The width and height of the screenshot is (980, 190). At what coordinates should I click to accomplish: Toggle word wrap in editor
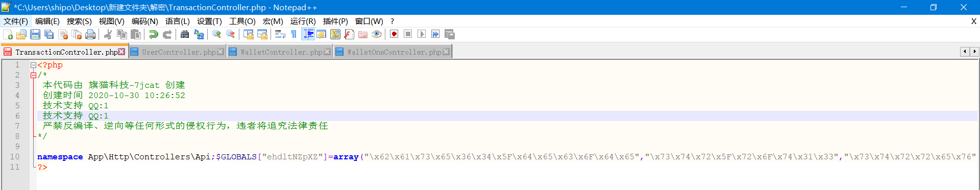pyautogui.click(x=280, y=34)
